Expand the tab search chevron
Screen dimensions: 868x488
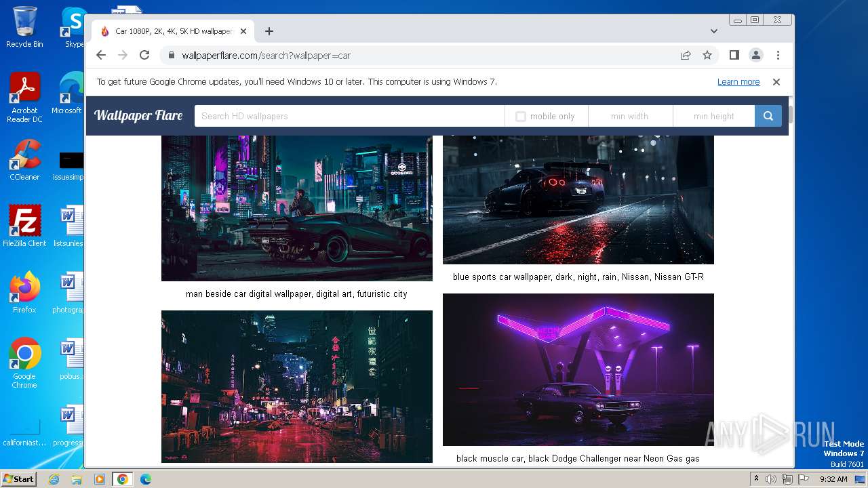pos(714,31)
